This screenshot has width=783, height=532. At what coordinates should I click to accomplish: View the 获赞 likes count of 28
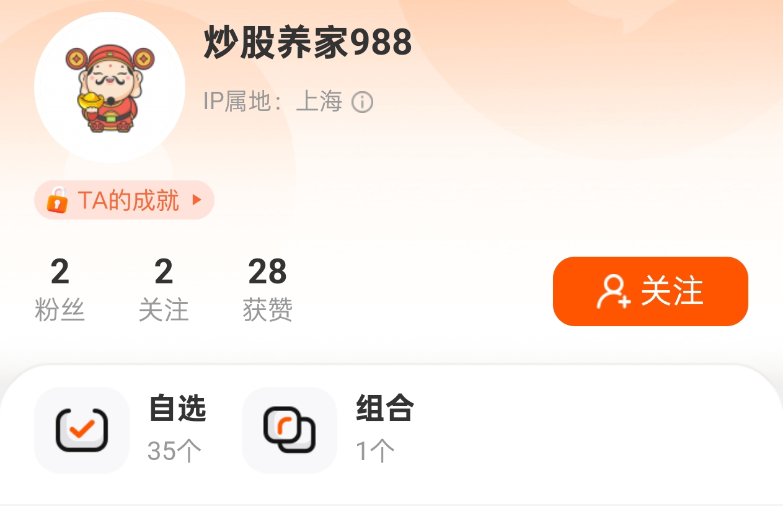pyautogui.click(x=267, y=290)
